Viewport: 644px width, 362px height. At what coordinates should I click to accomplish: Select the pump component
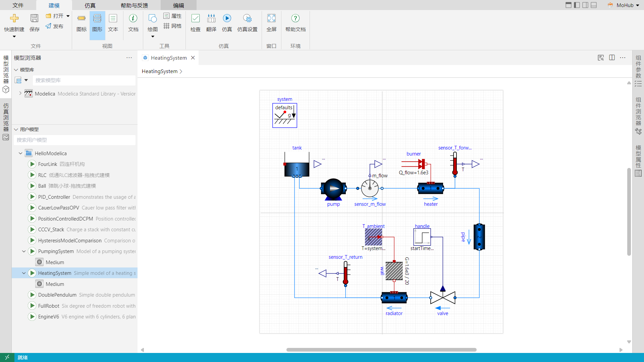pyautogui.click(x=333, y=189)
